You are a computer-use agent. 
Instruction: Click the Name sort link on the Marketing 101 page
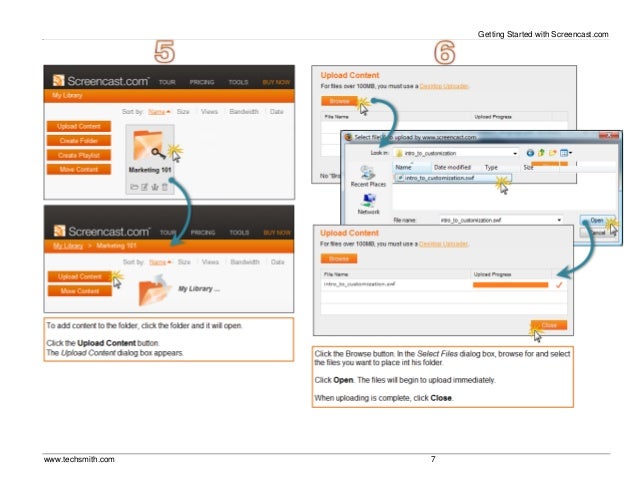(x=160, y=262)
